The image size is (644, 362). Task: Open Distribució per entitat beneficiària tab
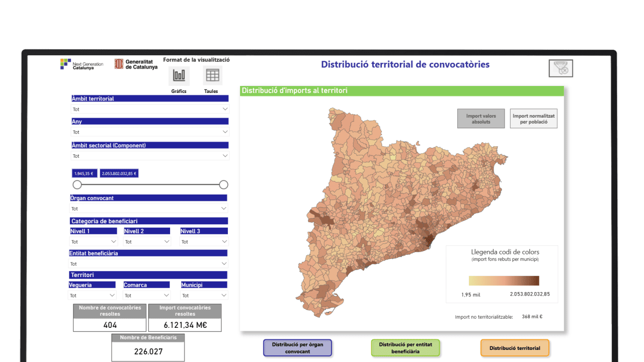click(405, 348)
